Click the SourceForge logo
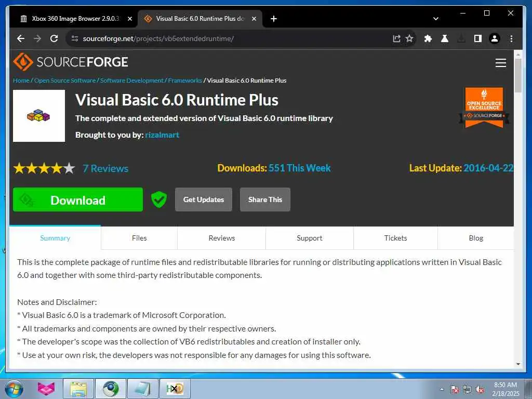532x399 pixels. (71, 62)
